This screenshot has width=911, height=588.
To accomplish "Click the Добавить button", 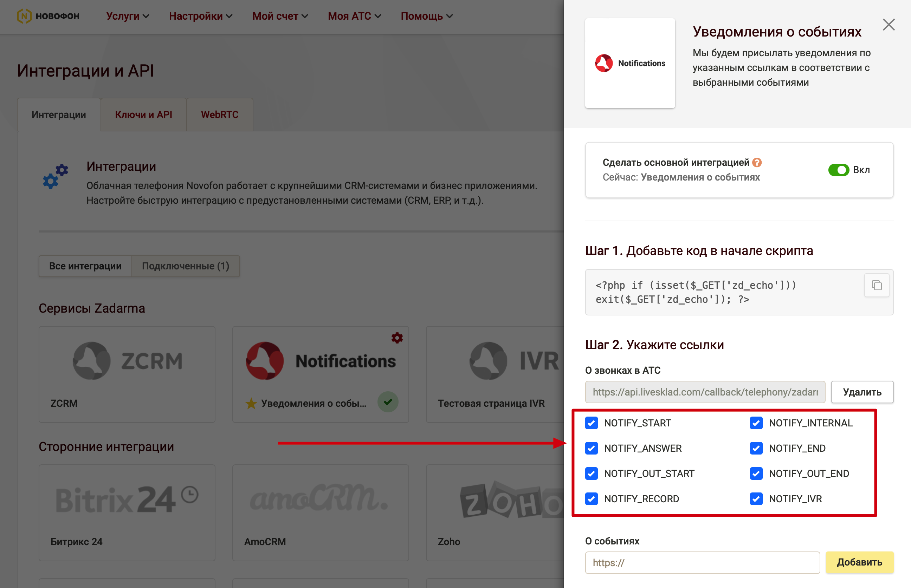I will pos(859,562).
